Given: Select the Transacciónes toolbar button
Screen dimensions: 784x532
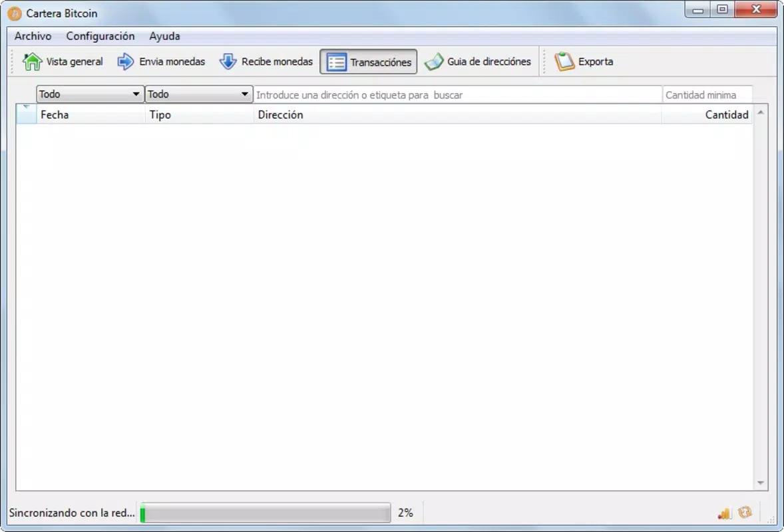Looking at the screenshot, I should click(369, 61).
